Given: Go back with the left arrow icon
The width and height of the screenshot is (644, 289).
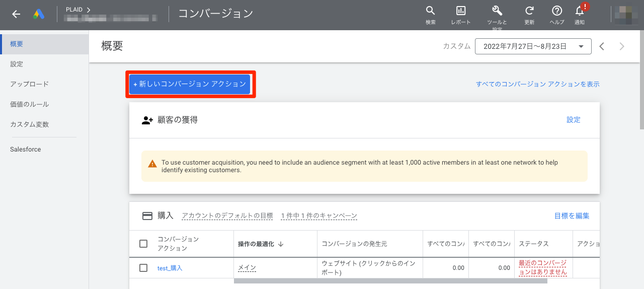Looking at the screenshot, I should pyautogui.click(x=16, y=14).
